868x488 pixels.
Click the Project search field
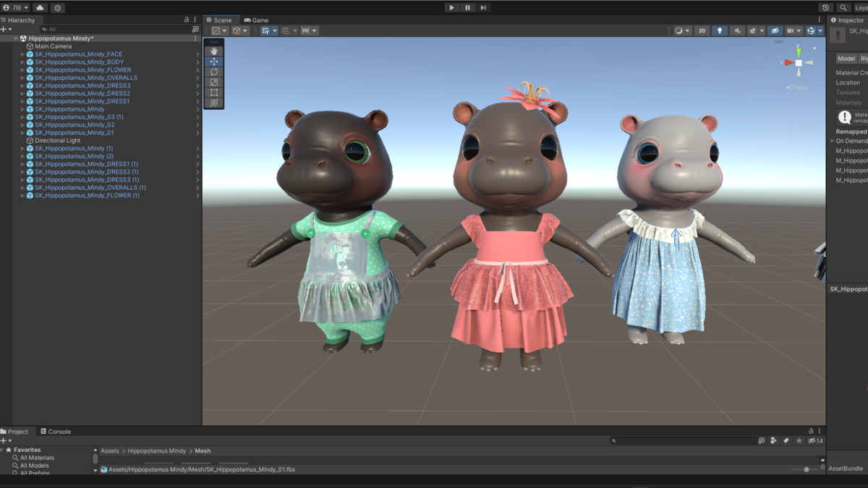(x=683, y=440)
